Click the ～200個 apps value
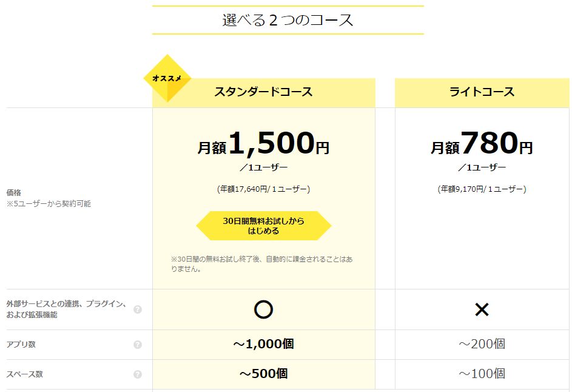The width and height of the screenshot is (572, 392). 482,344
